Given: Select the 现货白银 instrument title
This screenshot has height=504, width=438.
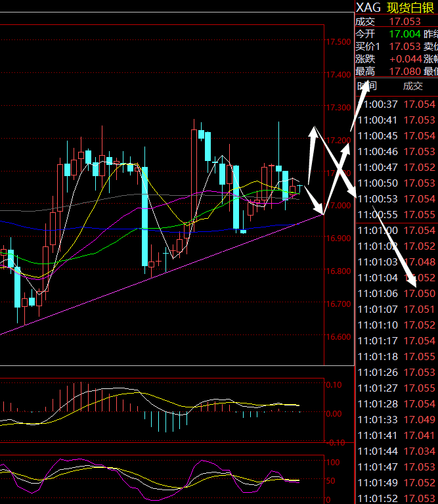Looking at the screenshot, I should [x=410, y=8].
